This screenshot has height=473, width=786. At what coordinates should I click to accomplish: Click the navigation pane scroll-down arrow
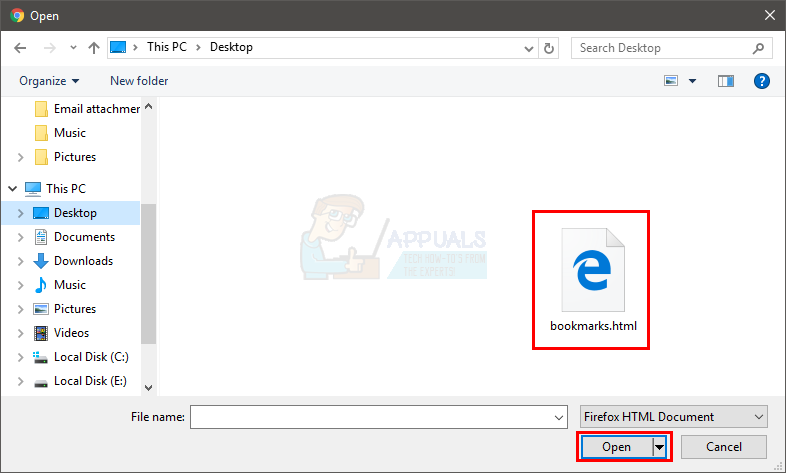[148, 388]
